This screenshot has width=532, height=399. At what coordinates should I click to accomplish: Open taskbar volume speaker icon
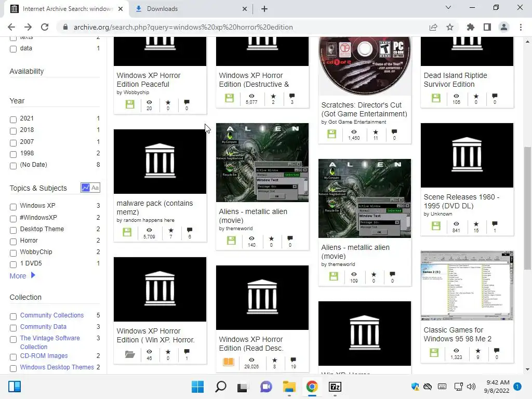coord(471,387)
